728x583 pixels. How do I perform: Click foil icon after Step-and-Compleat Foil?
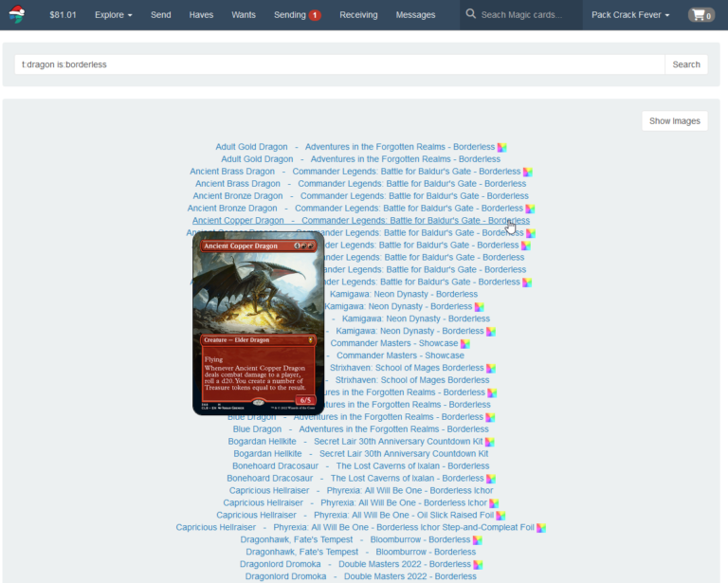click(541, 528)
